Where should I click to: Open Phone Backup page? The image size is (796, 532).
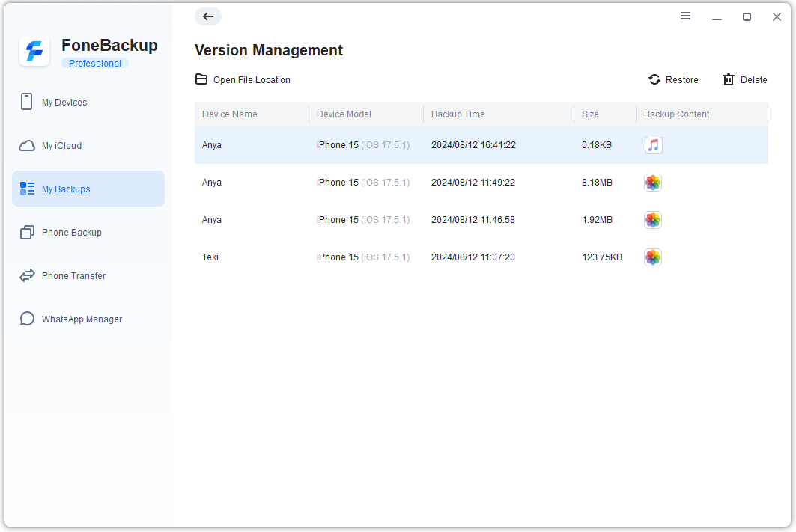pyautogui.click(x=71, y=233)
